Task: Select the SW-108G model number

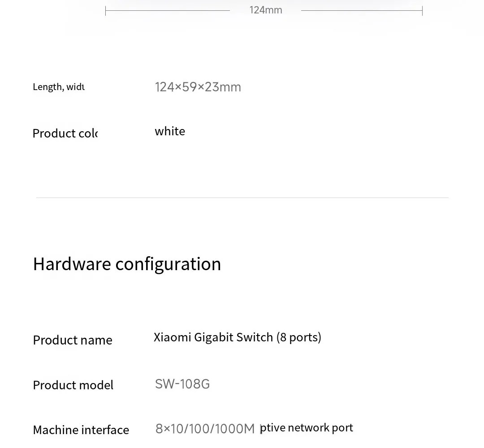Action: (182, 384)
